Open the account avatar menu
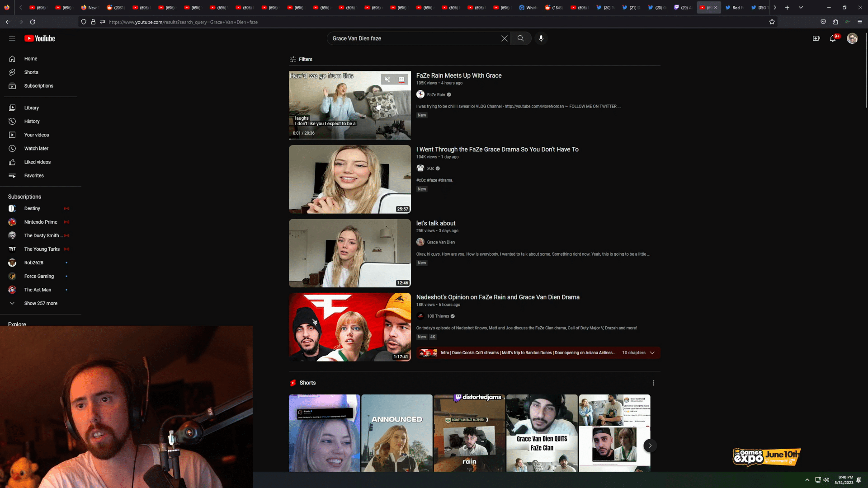868x488 pixels. pos(852,38)
